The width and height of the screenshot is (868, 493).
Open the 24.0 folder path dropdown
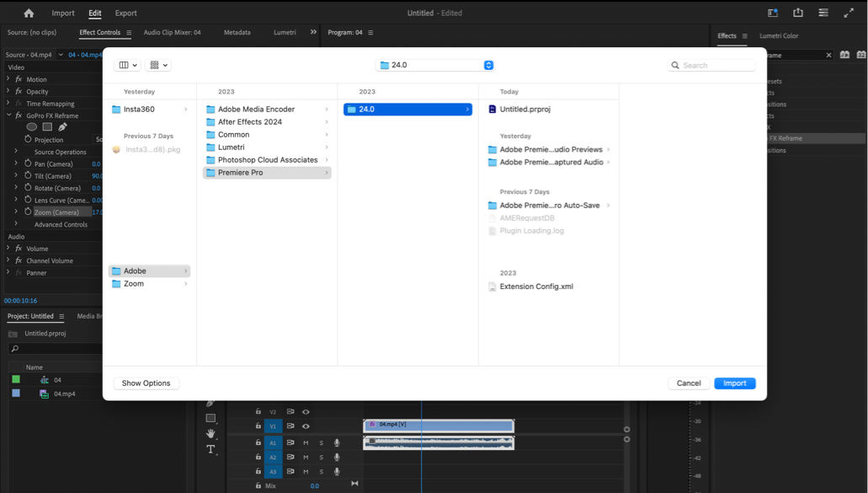434,65
